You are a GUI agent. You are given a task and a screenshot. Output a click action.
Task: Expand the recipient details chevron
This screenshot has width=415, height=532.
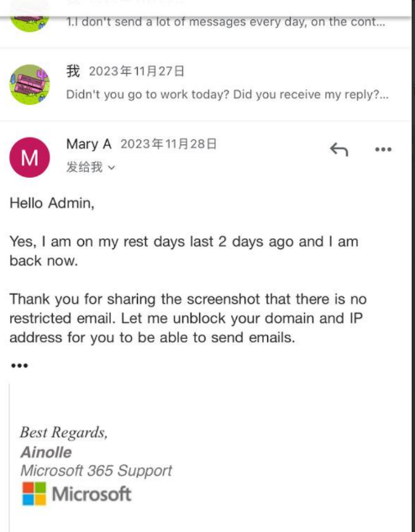112,167
